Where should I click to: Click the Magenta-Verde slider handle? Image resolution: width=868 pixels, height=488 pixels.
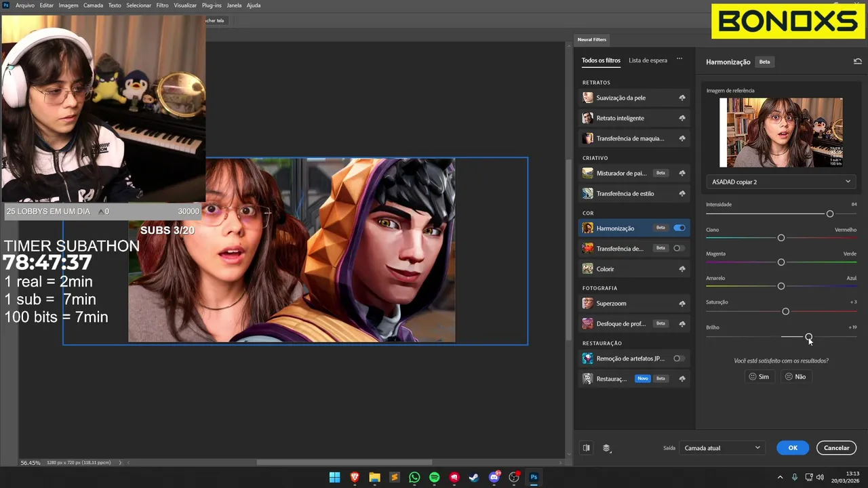point(781,262)
